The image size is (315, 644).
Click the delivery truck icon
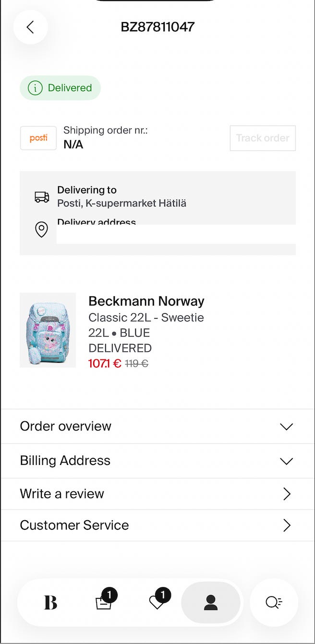pyautogui.click(x=42, y=197)
